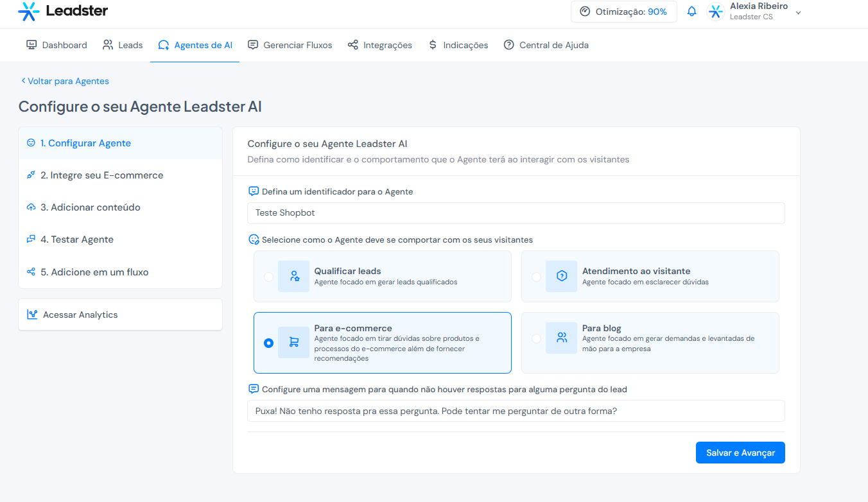
Task: Select the Atendimento ao visitante radio button
Action: click(536, 277)
